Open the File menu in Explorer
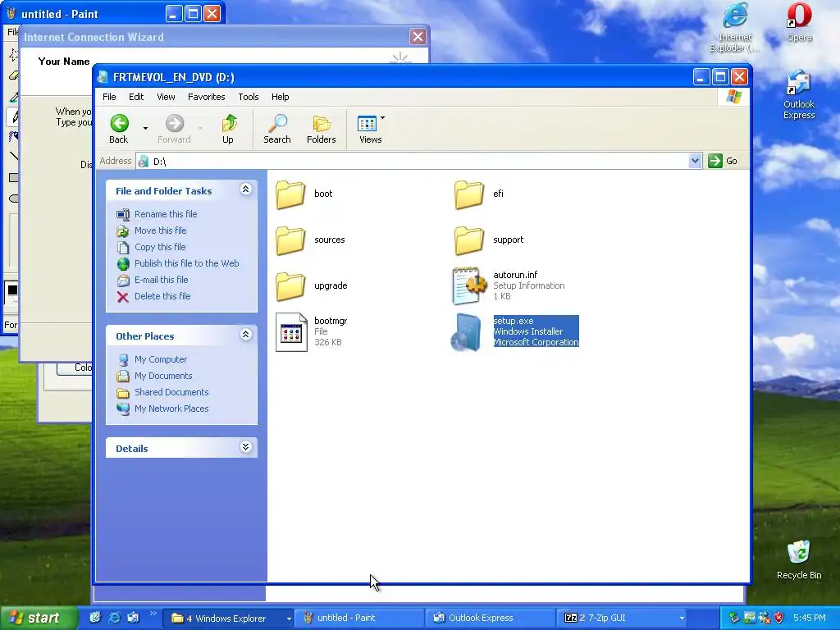The height and width of the screenshot is (630, 840). tap(109, 97)
